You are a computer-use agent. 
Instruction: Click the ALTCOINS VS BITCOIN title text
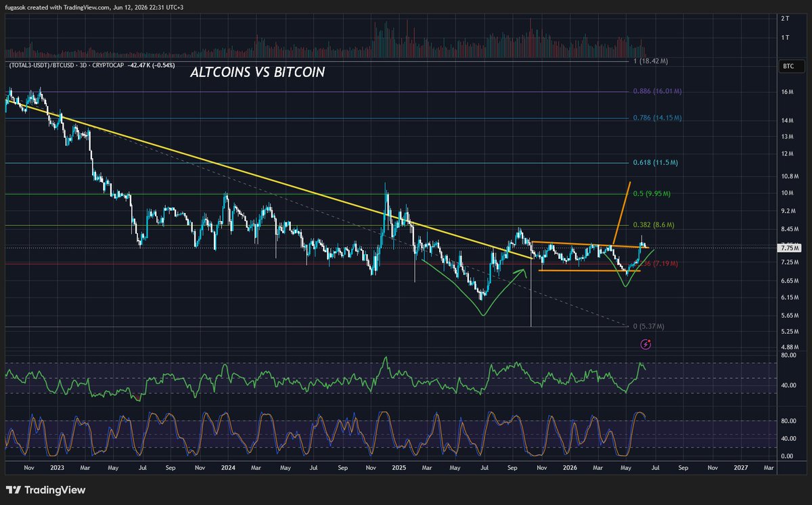point(258,72)
